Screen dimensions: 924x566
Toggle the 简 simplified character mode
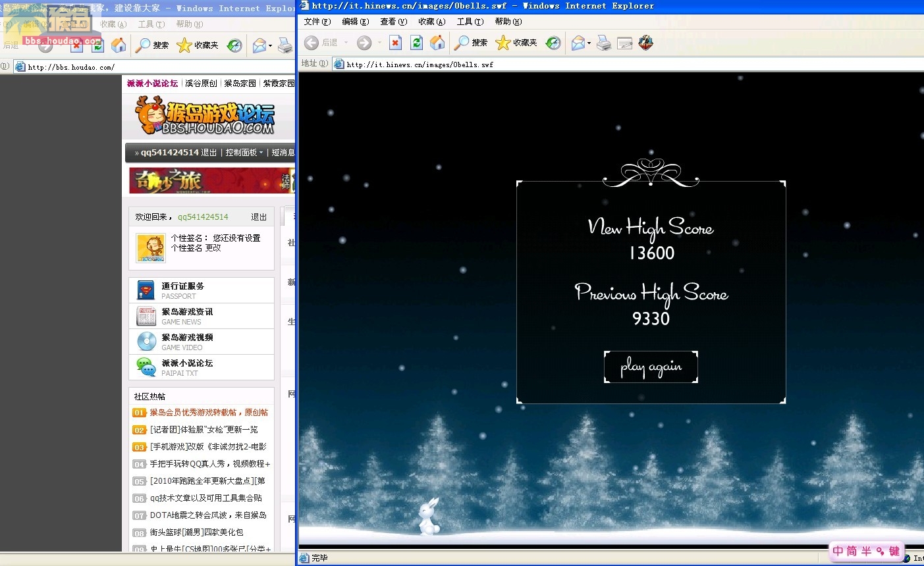(852, 551)
